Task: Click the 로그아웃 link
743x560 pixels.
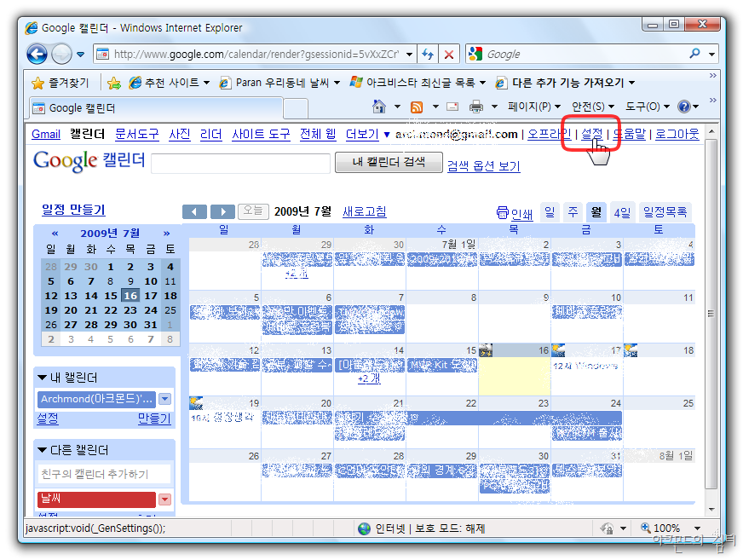Action: click(677, 134)
